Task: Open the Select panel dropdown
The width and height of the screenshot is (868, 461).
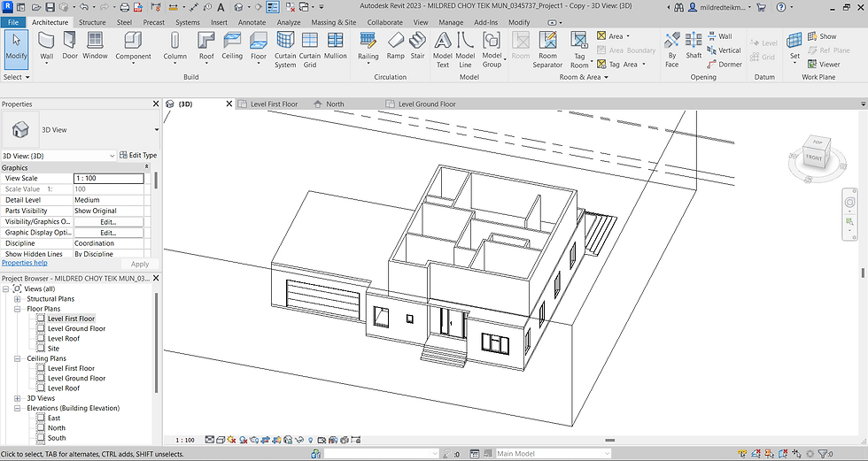Action: pyautogui.click(x=16, y=77)
